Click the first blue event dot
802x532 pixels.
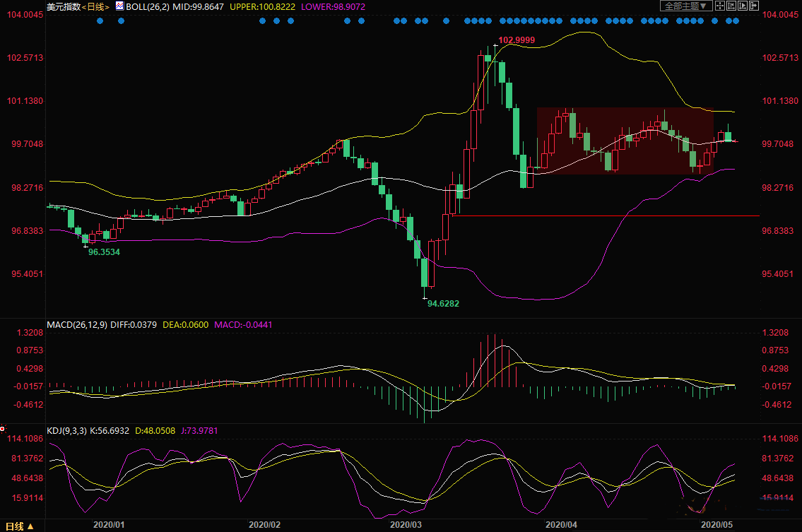tap(100, 20)
